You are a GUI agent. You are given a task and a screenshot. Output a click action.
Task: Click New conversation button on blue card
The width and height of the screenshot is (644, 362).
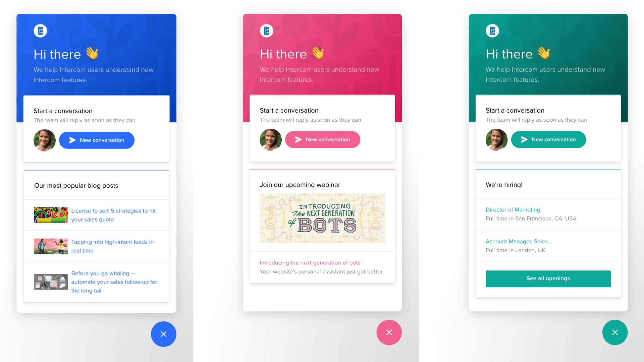(96, 140)
